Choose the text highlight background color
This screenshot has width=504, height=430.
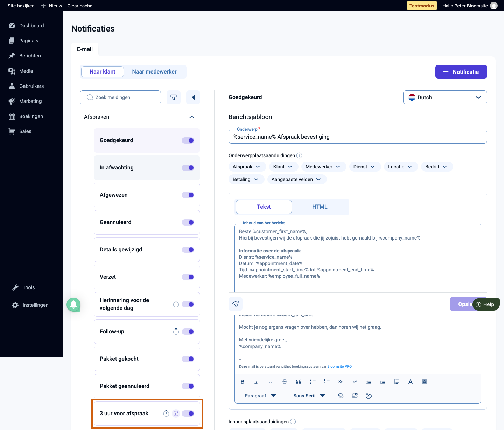point(425,382)
